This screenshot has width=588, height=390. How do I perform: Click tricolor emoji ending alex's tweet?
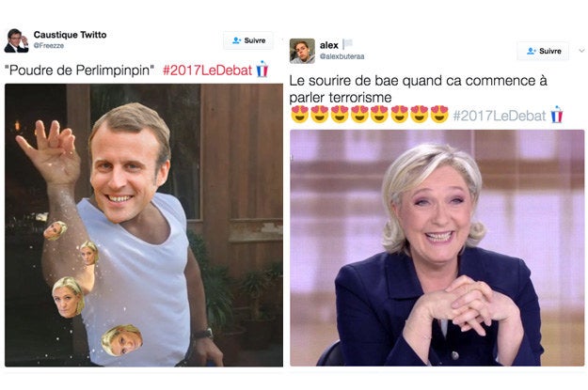pyautogui.click(x=557, y=115)
